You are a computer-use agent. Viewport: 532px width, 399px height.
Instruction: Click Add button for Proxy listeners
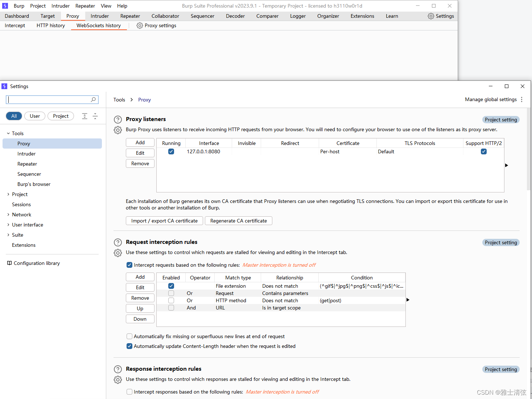tap(140, 142)
